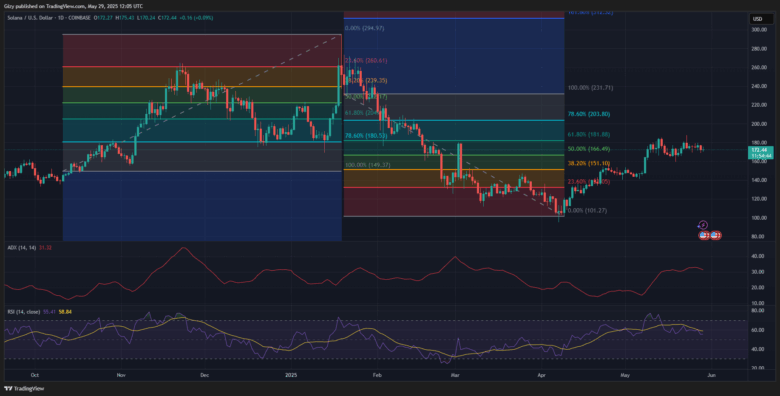
Task: Click the Solana / U.S. Dollar symbol title
Action: pos(29,17)
